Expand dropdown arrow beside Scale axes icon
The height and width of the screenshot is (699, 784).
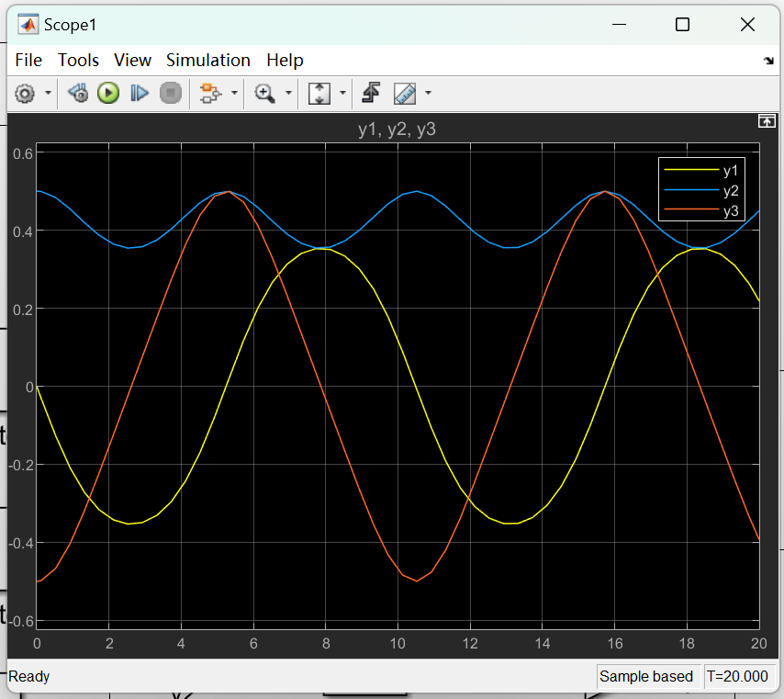[x=343, y=93]
